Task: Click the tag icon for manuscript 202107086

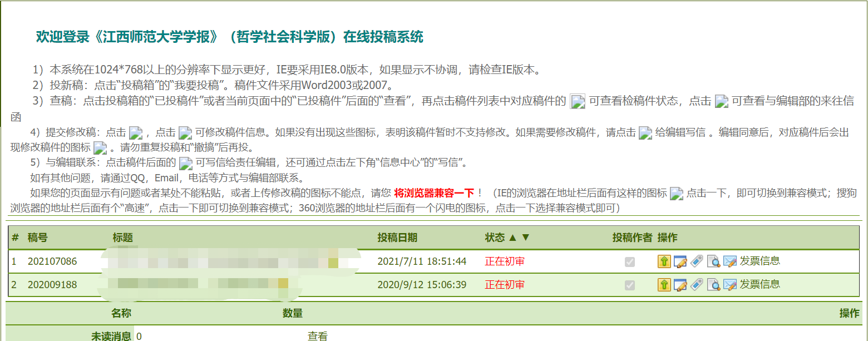Action: point(697,261)
